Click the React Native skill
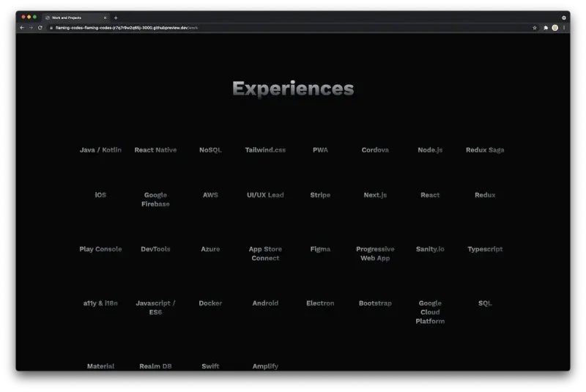This screenshot has height=392, width=586. (x=155, y=150)
